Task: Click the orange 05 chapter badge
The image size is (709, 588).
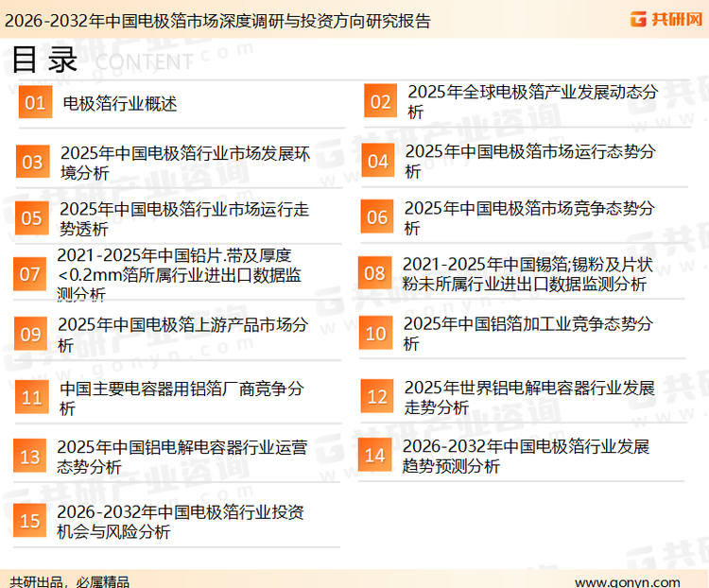Action: [31, 218]
